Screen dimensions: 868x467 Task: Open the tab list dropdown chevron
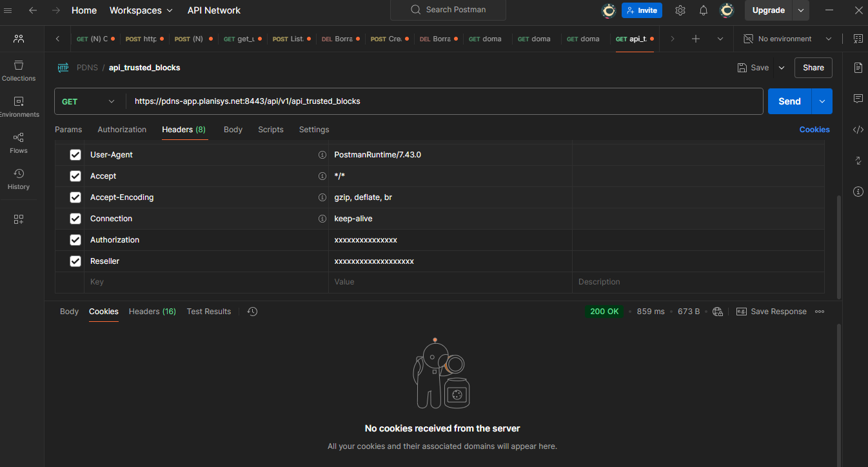(x=720, y=39)
